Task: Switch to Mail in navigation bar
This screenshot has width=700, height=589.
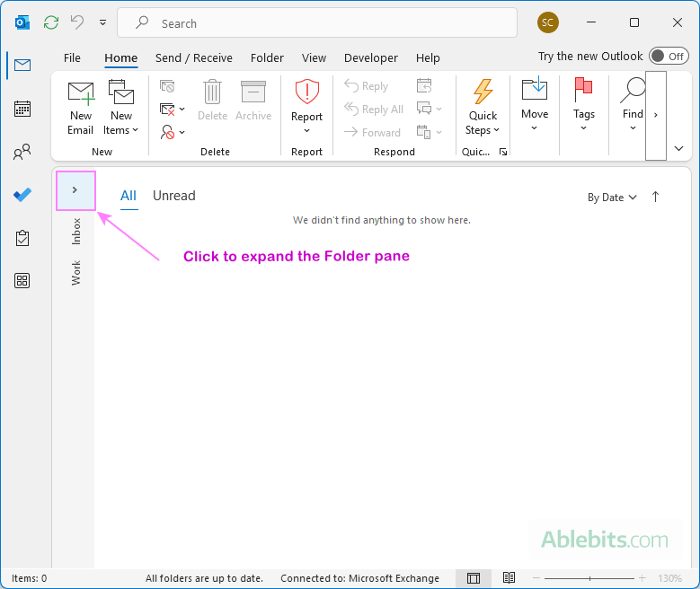Action: (22, 66)
